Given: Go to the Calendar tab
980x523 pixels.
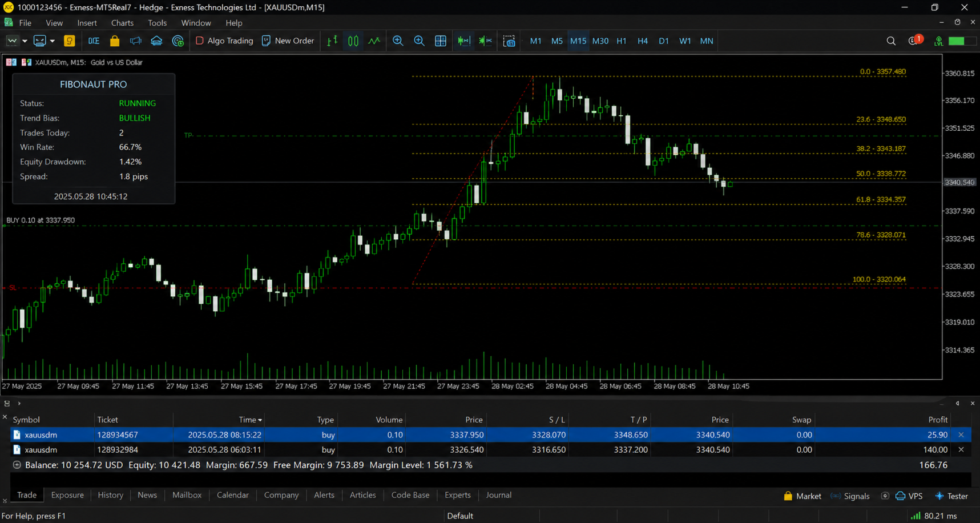Looking at the screenshot, I should click(233, 495).
